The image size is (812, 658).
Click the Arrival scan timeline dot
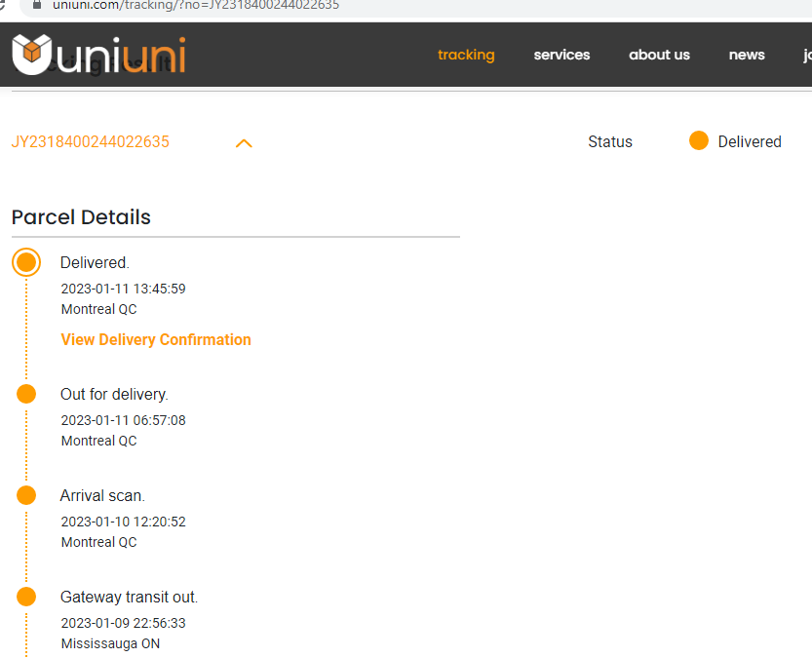point(26,495)
